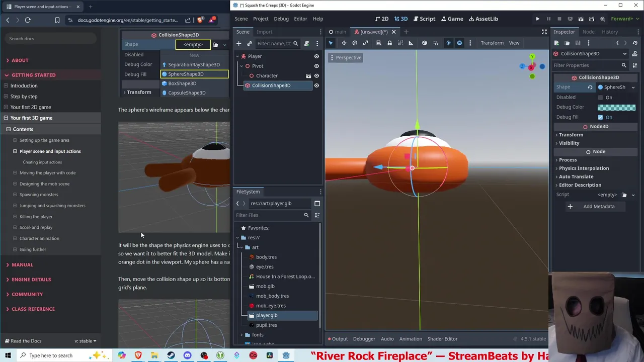Switch to the Import tab in Scene dock
The width and height of the screenshot is (644, 362).
point(264,32)
